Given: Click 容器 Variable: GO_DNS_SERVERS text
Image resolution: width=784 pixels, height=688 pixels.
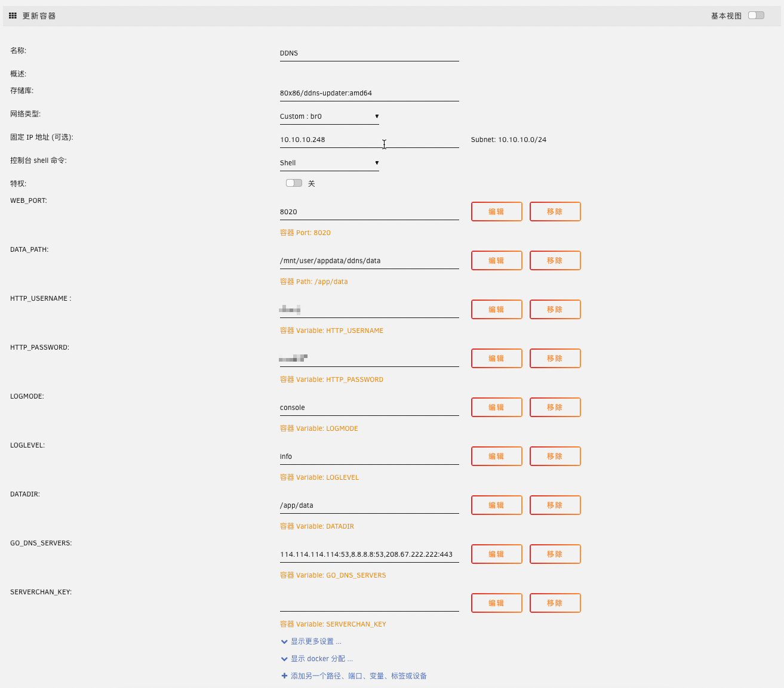Looking at the screenshot, I should [333, 575].
